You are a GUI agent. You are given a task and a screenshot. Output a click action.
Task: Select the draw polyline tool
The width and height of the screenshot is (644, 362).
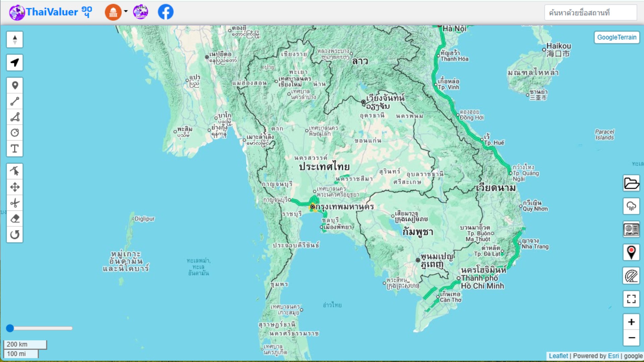[x=15, y=101]
